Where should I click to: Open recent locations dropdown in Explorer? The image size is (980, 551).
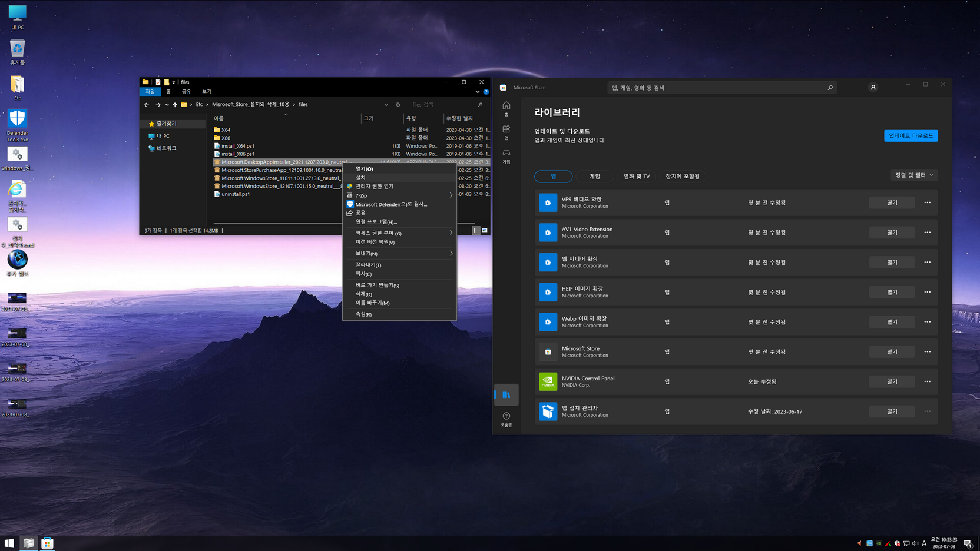tap(167, 105)
